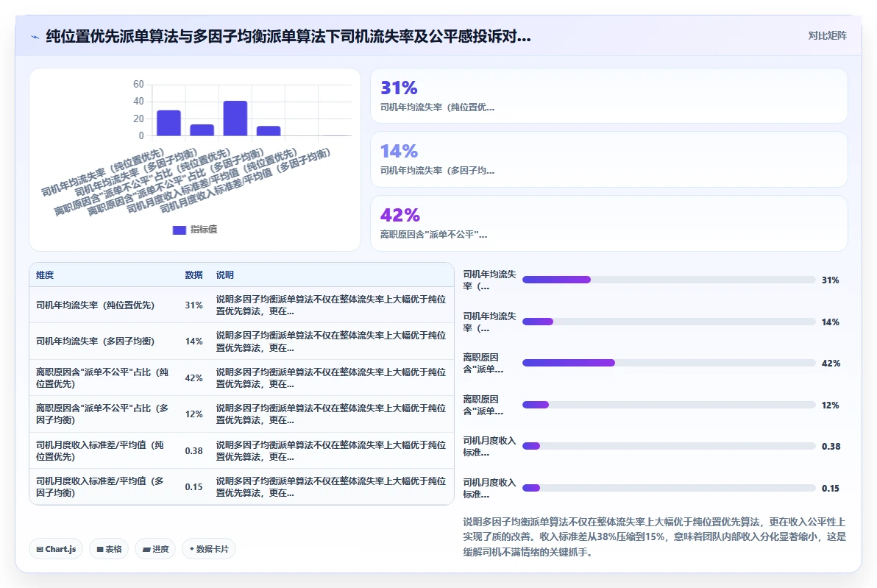The width and height of the screenshot is (877, 588).
Task: Click the 42% progress bar
Action: click(x=668, y=363)
